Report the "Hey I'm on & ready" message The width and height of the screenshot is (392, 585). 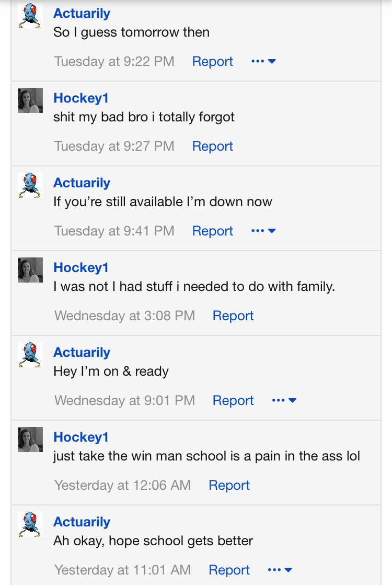pos(233,400)
